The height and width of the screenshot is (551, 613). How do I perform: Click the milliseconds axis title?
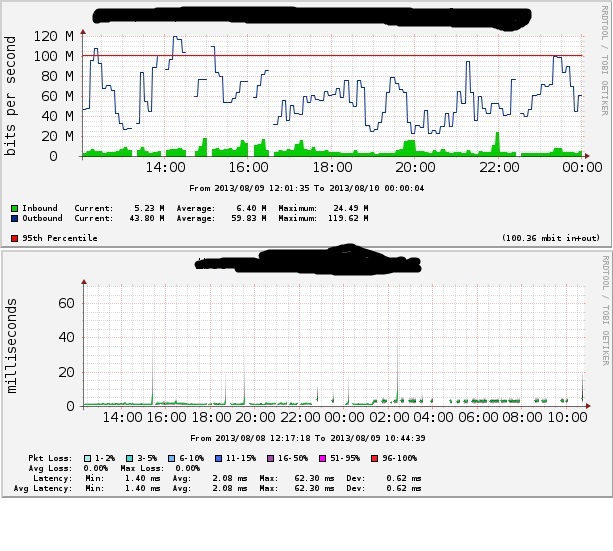12,346
